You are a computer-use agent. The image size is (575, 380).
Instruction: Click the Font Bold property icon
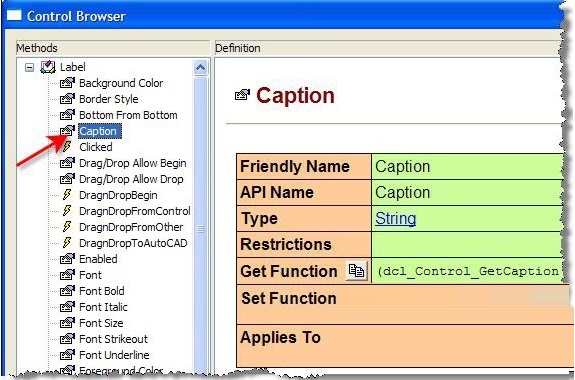point(67,291)
